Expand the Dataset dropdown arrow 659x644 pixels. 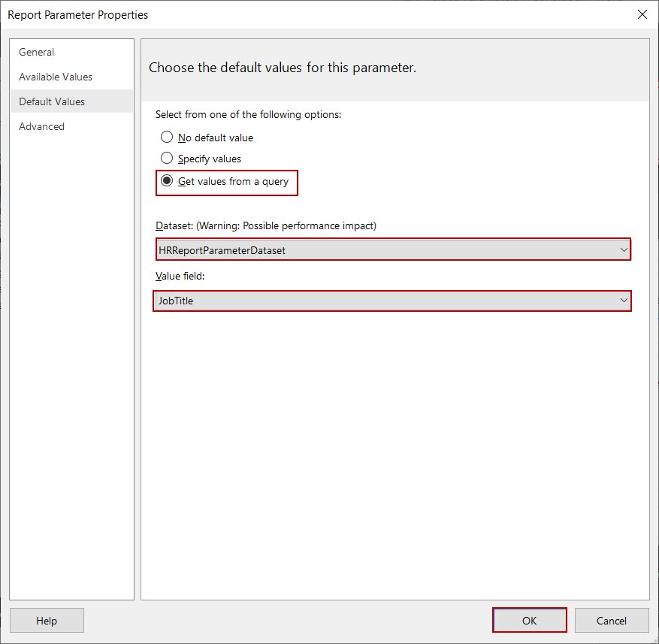[624, 249]
